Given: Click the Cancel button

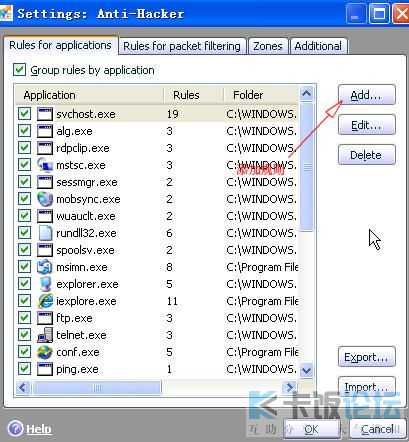Looking at the screenshot, I should tap(377, 429).
